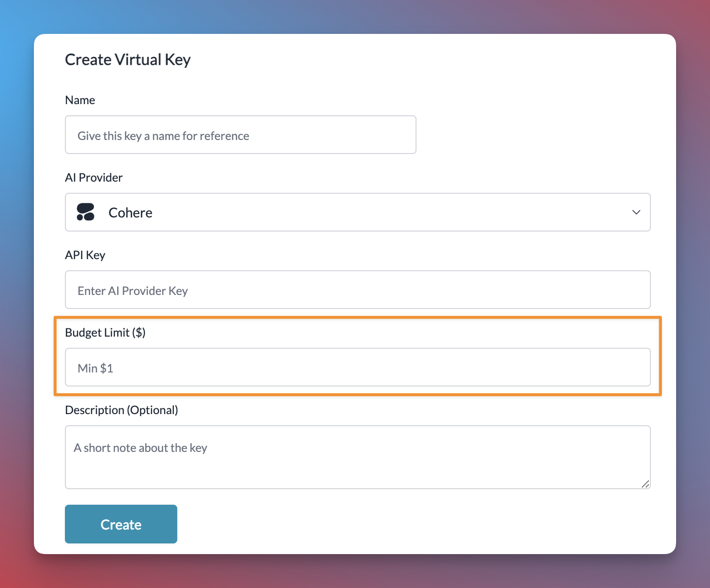Click "A short note about the key" placeholder
This screenshot has width=710, height=588.
pos(140,448)
